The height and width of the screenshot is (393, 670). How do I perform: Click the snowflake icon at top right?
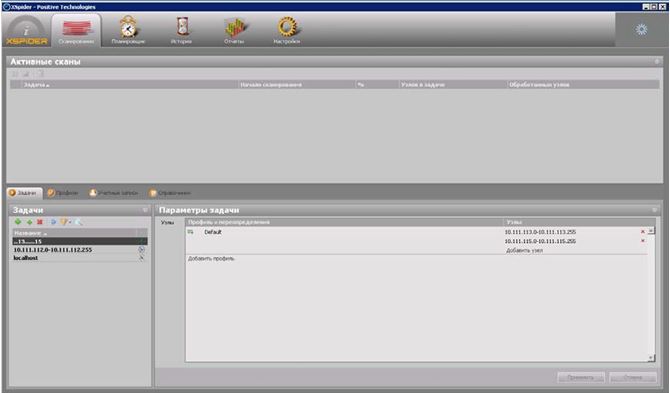(x=641, y=29)
